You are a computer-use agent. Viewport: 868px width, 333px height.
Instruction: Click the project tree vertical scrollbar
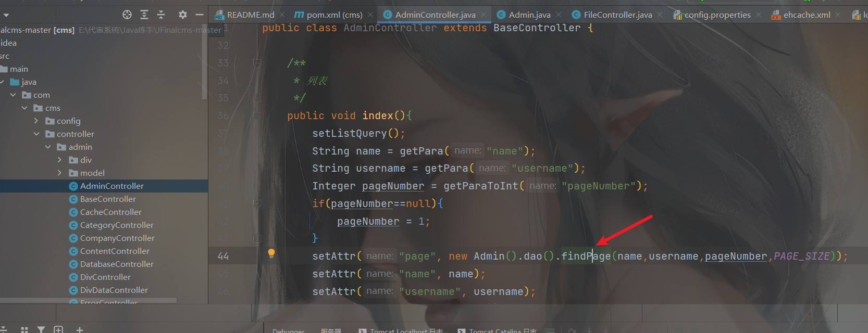tap(204, 61)
